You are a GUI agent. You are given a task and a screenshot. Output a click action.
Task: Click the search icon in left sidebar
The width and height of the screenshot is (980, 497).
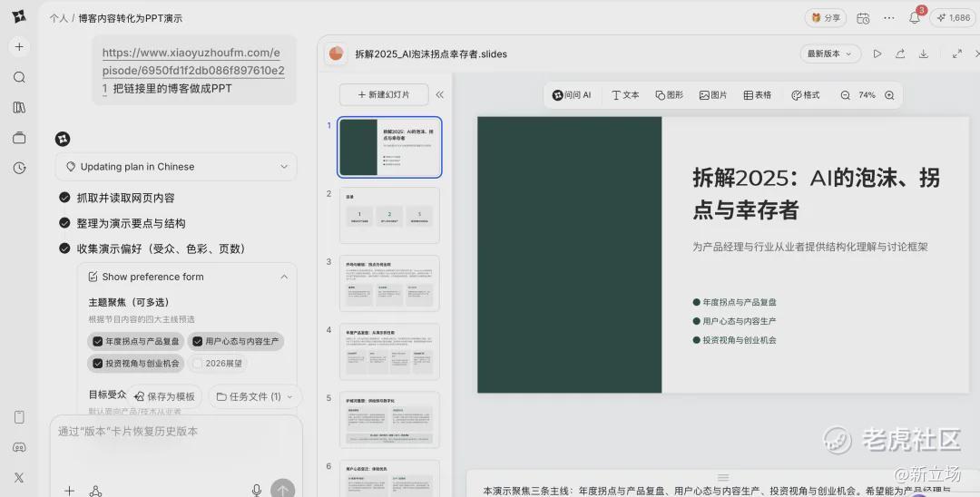click(x=19, y=77)
